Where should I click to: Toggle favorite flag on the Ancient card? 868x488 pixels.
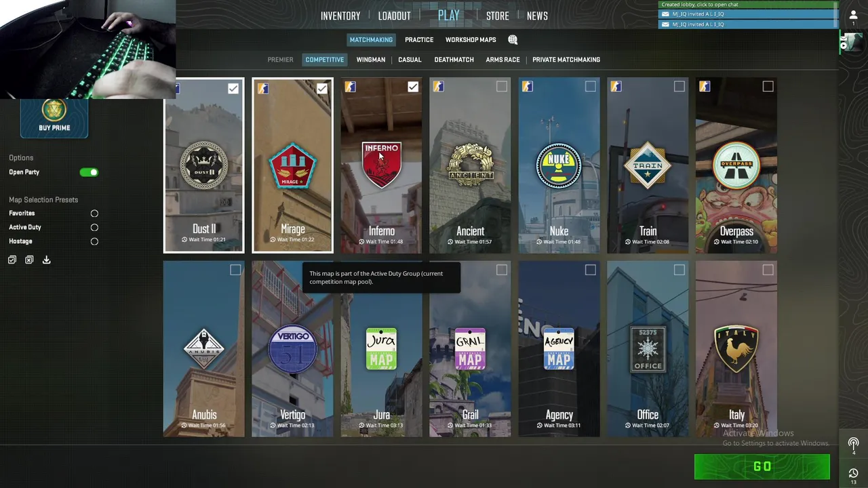click(x=439, y=87)
